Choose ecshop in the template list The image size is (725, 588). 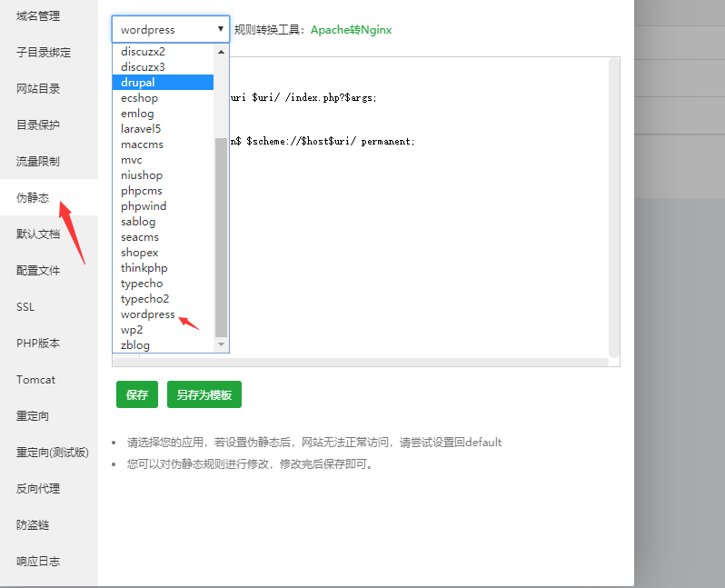point(164,98)
